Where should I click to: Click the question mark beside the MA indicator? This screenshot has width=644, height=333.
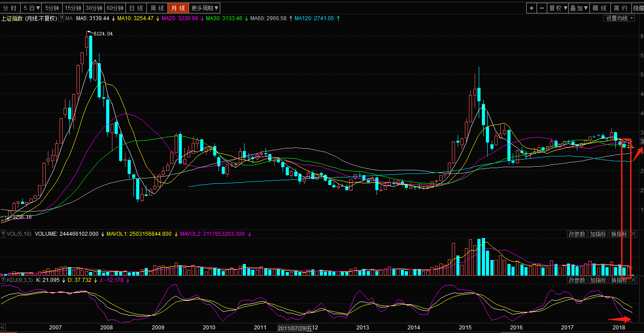click(62, 18)
